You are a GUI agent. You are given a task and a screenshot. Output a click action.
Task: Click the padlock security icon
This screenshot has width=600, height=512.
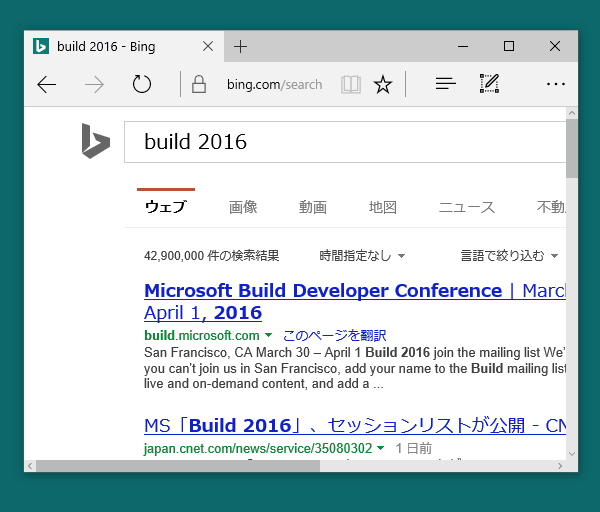(x=199, y=84)
